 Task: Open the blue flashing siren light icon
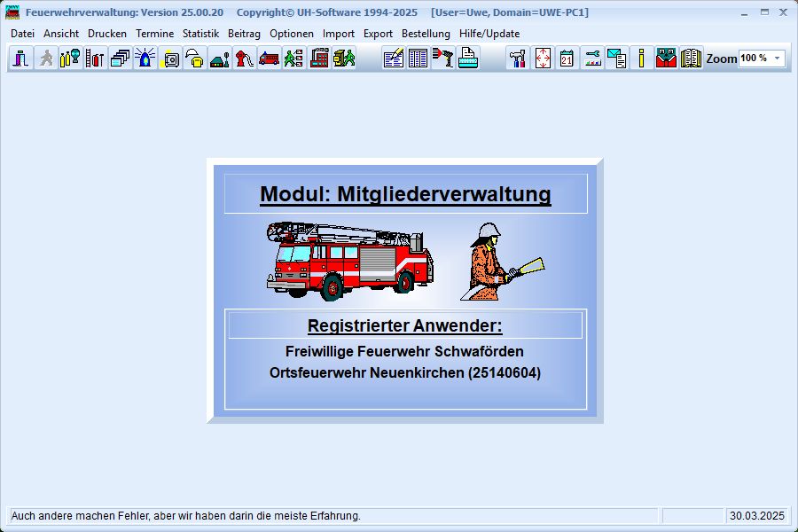coord(145,58)
